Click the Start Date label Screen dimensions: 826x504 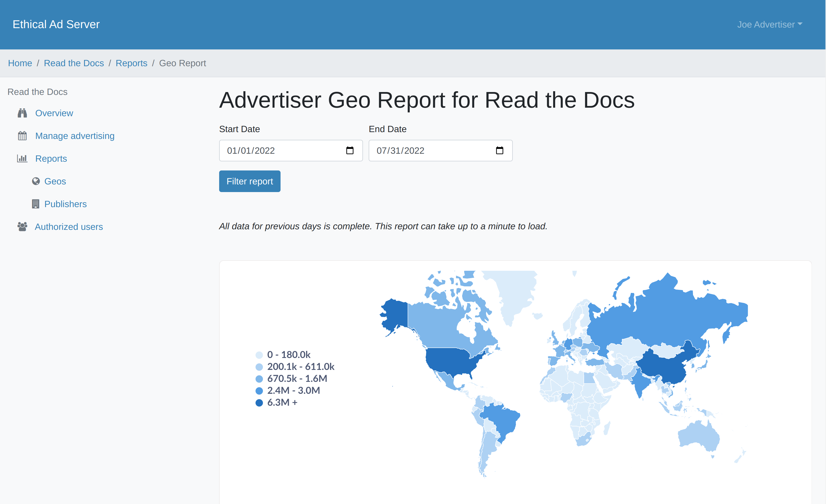[x=239, y=129]
